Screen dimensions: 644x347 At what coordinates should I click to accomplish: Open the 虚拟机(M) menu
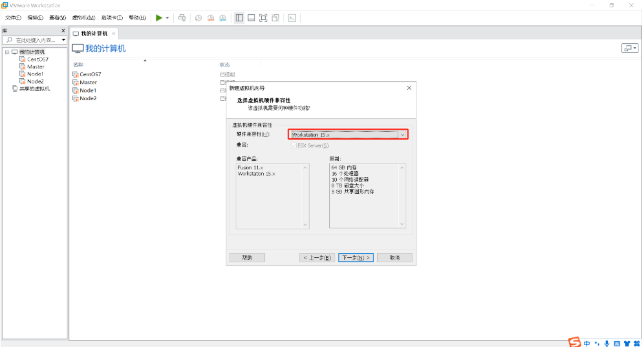pos(84,17)
